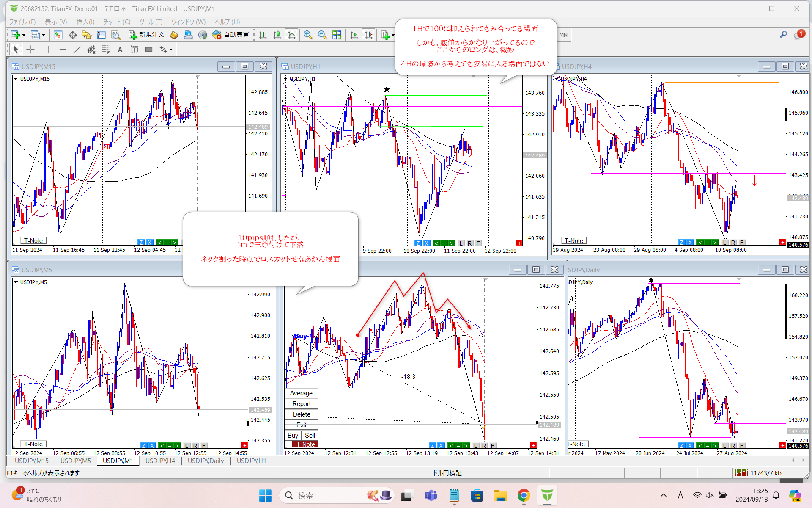Click the Tile Windows icon
The width and height of the screenshot is (812, 508).
pyautogui.click(x=337, y=35)
